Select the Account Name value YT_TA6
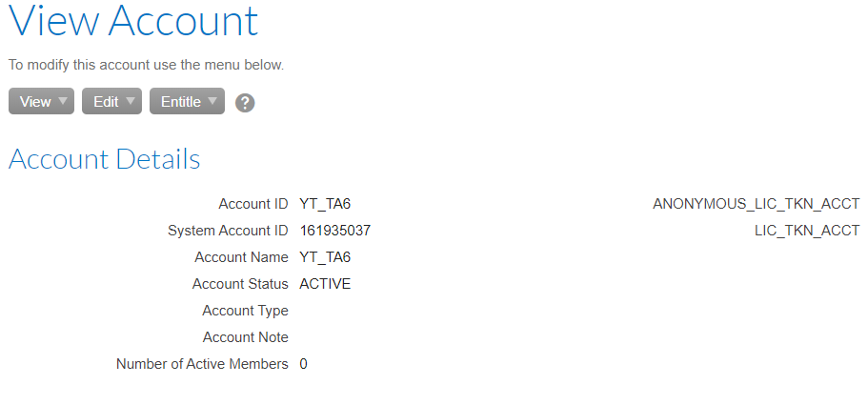The width and height of the screenshot is (868, 405). 325,257
